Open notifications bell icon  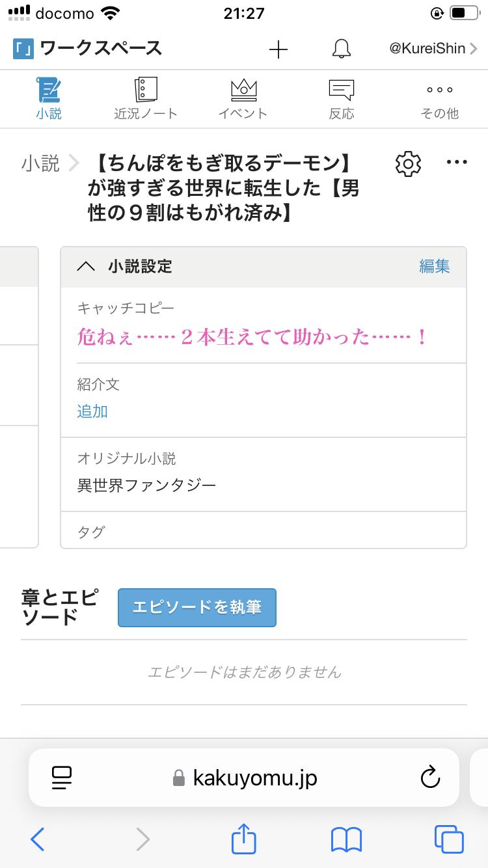[341, 49]
